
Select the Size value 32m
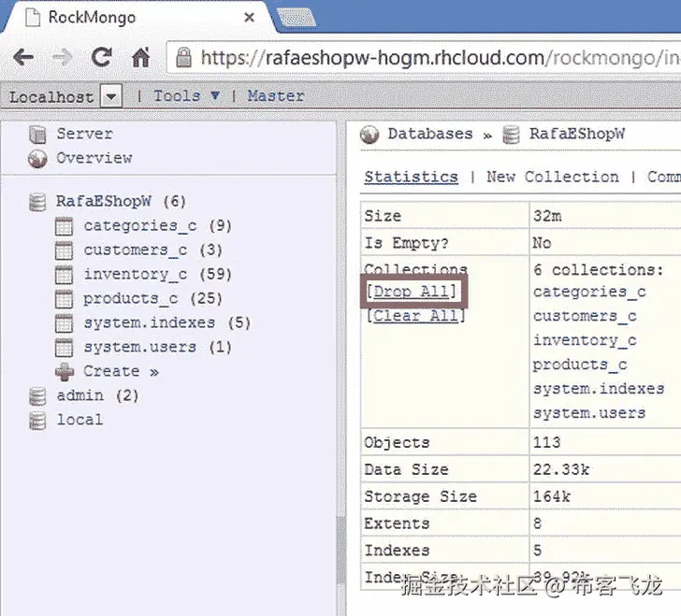tap(547, 216)
